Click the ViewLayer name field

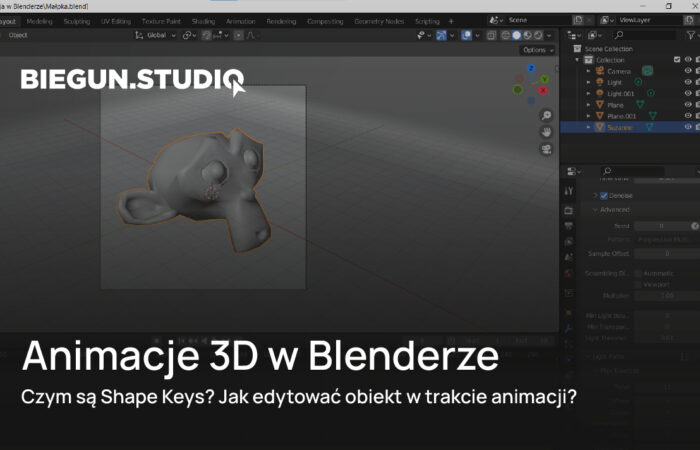point(650,20)
